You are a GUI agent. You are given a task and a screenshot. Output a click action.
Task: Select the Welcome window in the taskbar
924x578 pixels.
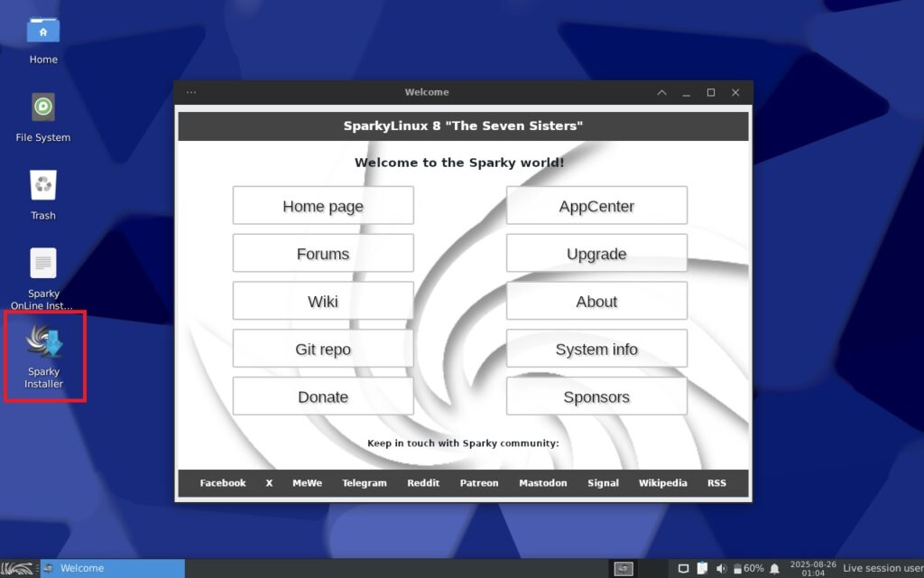113,568
